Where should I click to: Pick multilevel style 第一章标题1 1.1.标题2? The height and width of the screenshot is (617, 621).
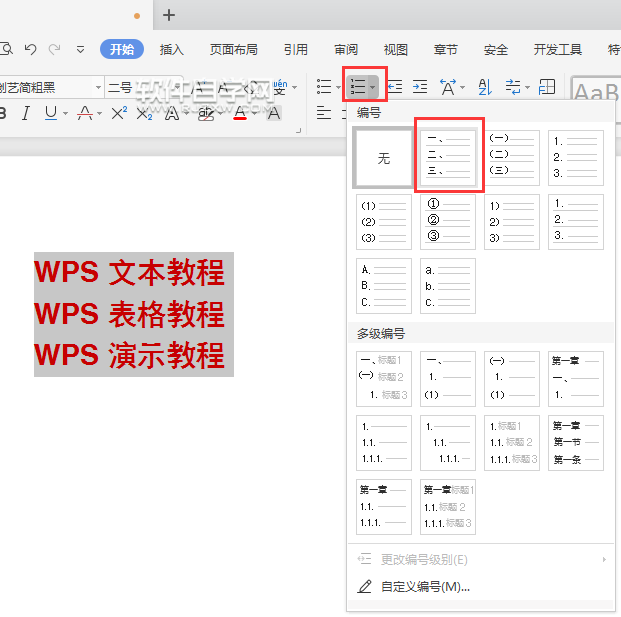(448, 507)
